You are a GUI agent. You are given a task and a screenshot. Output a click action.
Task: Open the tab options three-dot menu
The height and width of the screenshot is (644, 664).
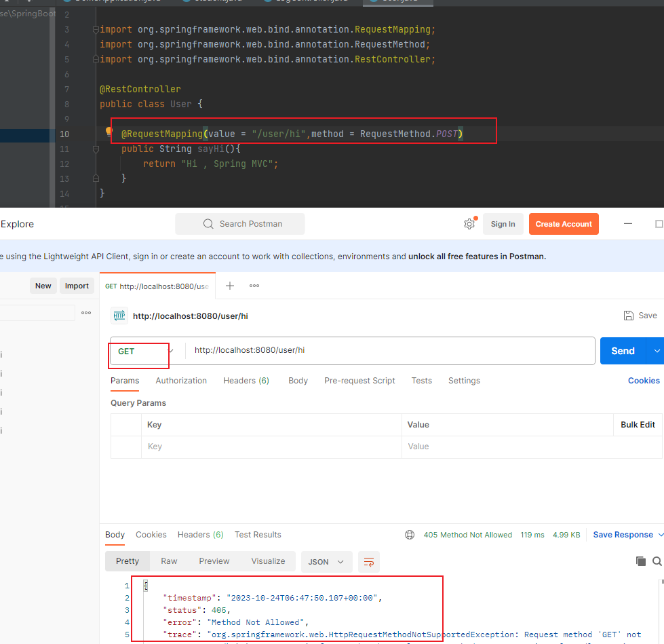[x=254, y=286]
